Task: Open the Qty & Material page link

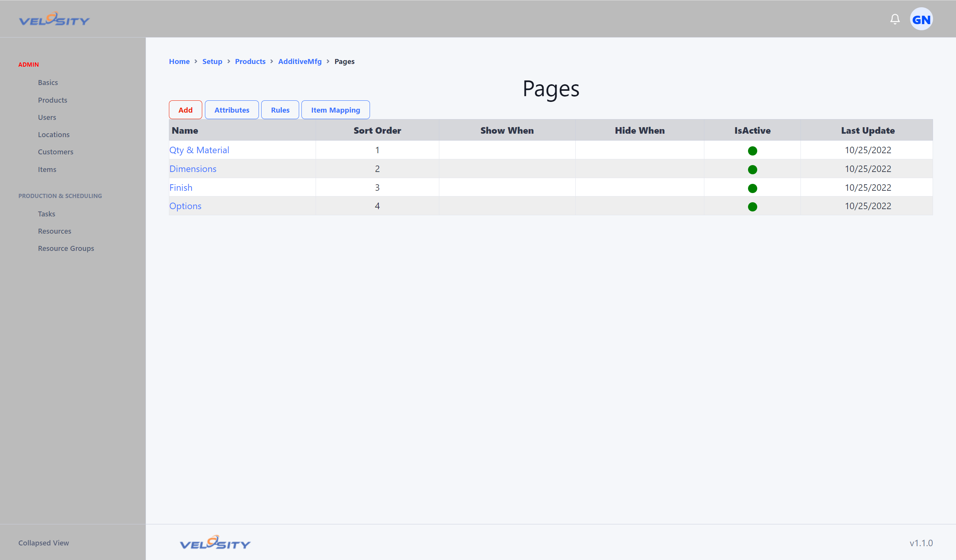Action: click(199, 150)
